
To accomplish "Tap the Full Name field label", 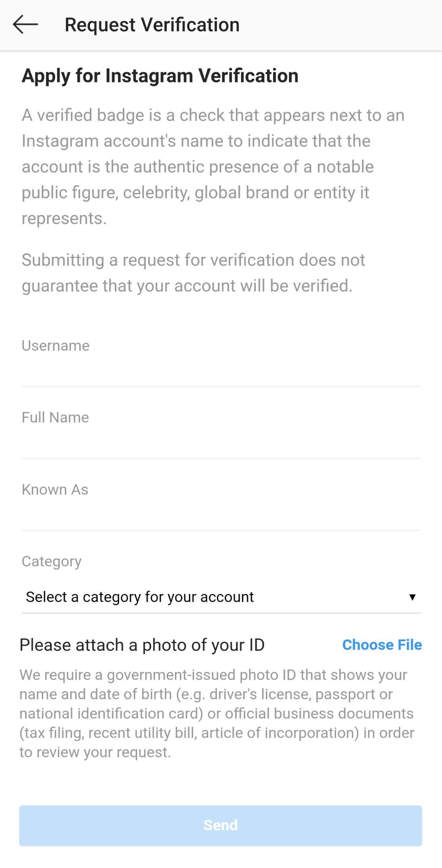I will [x=55, y=417].
